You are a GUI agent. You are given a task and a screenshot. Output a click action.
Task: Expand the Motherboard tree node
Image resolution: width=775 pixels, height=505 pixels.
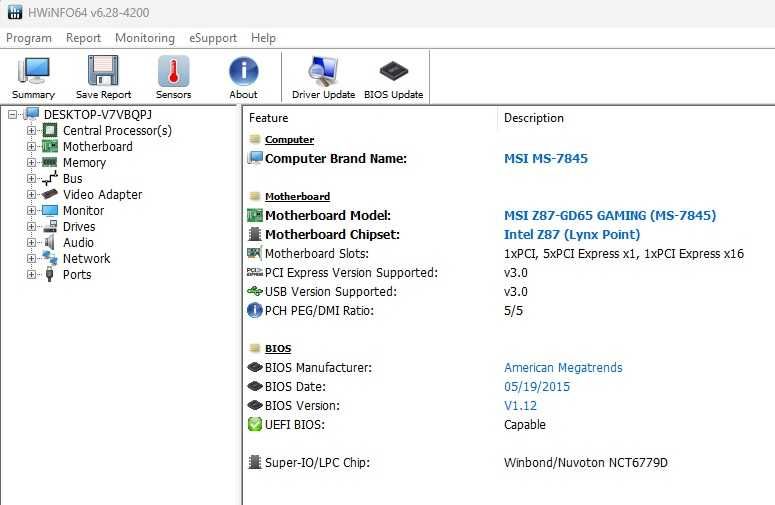coord(31,146)
